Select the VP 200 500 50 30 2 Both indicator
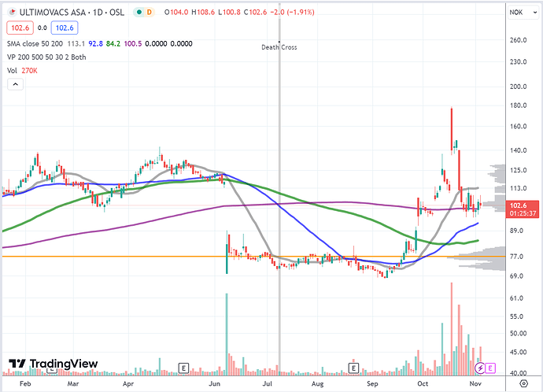Viewport: 543px width, 392px height. (46, 57)
